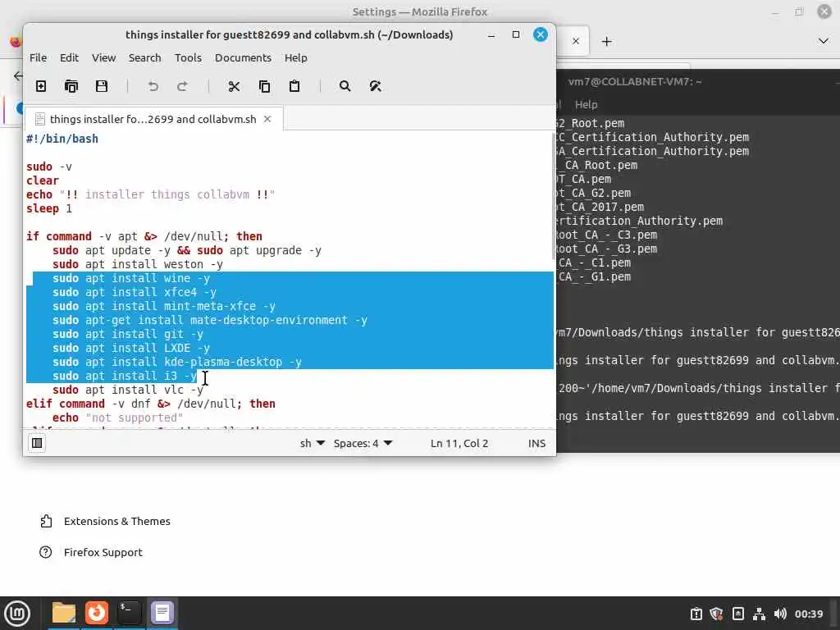The width and height of the screenshot is (840, 630).
Task: Open Firefox Support link
Action: (x=91, y=552)
